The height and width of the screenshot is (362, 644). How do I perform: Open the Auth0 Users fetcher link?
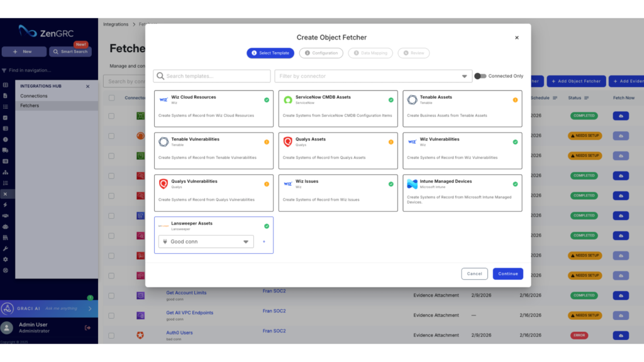pos(179,333)
